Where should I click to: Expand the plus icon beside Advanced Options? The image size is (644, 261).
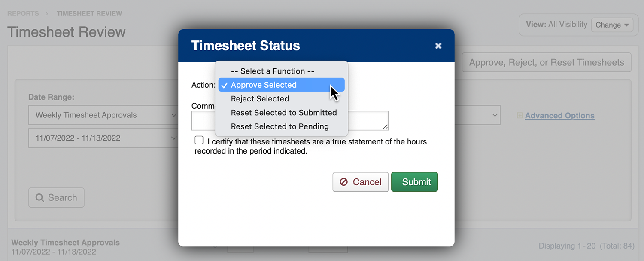pos(520,116)
